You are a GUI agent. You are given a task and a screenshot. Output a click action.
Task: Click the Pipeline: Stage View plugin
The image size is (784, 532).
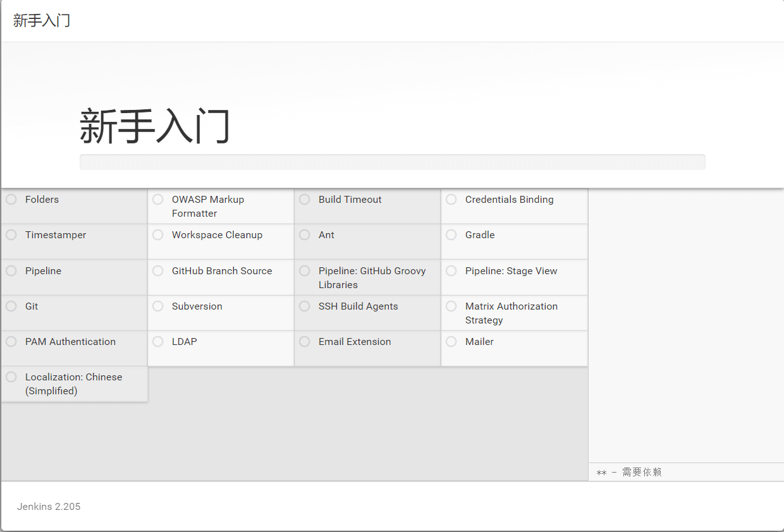(x=511, y=271)
